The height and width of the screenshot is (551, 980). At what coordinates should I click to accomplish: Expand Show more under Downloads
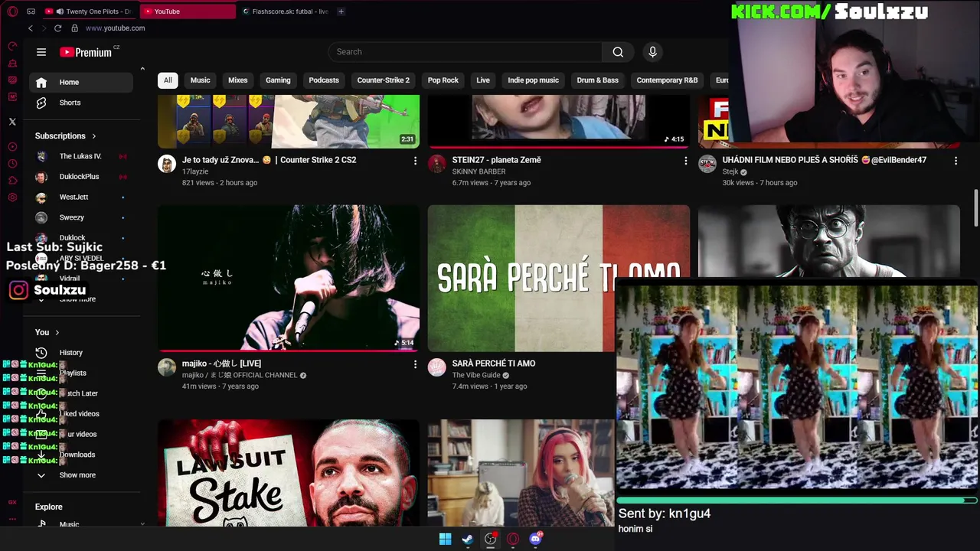pos(77,475)
